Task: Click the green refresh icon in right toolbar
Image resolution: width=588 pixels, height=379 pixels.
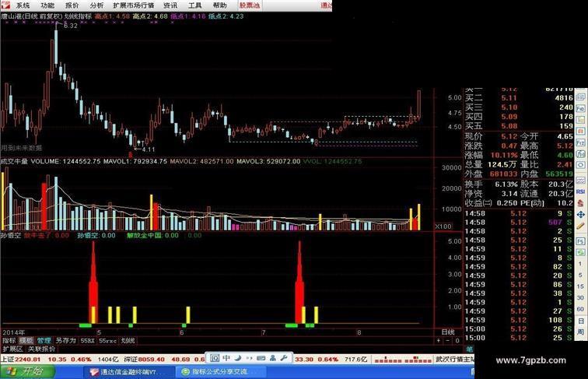Action: (x=580, y=252)
